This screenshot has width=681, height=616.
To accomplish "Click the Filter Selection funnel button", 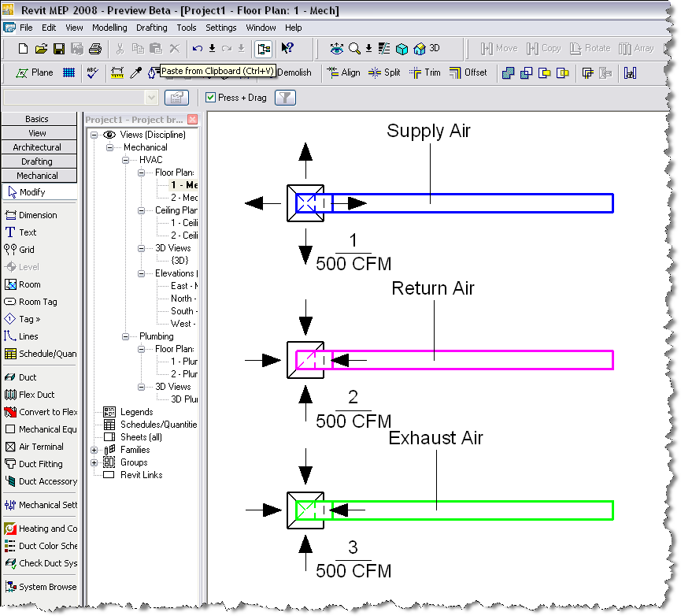I will coord(285,98).
